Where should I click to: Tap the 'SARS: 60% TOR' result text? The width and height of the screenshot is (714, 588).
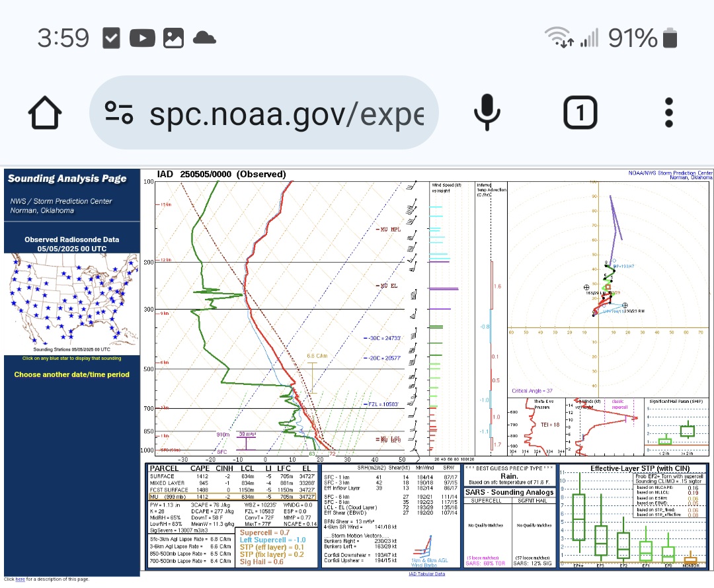tap(485, 564)
